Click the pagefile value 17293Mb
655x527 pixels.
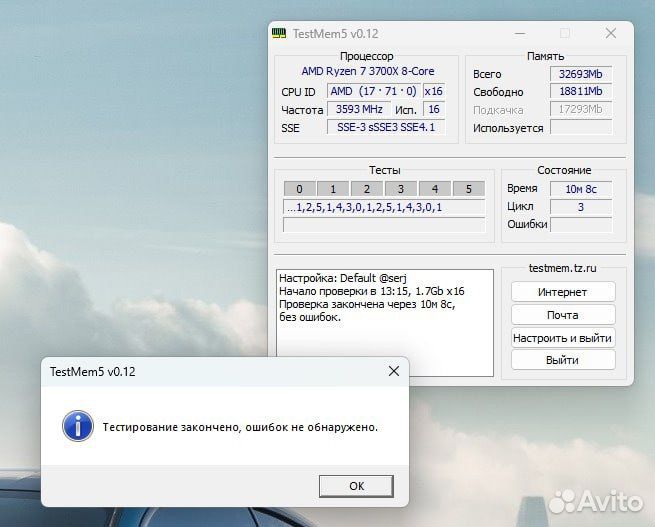point(581,109)
